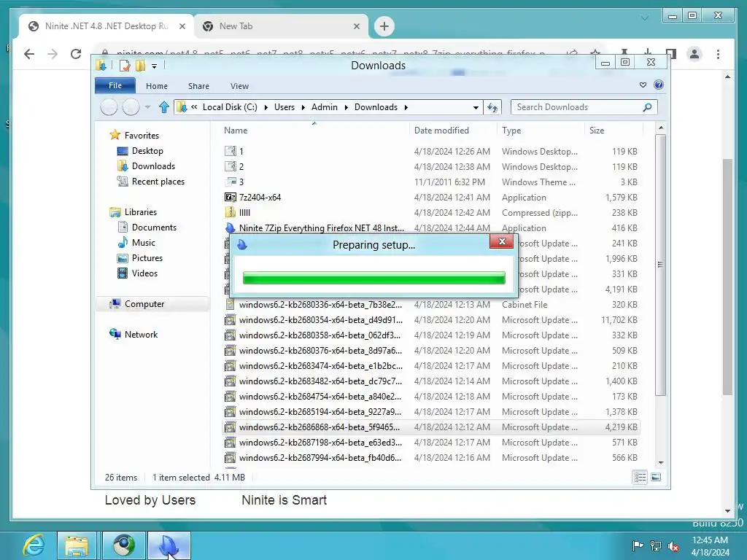Expand the arrow after Admin in path

coord(346,107)
